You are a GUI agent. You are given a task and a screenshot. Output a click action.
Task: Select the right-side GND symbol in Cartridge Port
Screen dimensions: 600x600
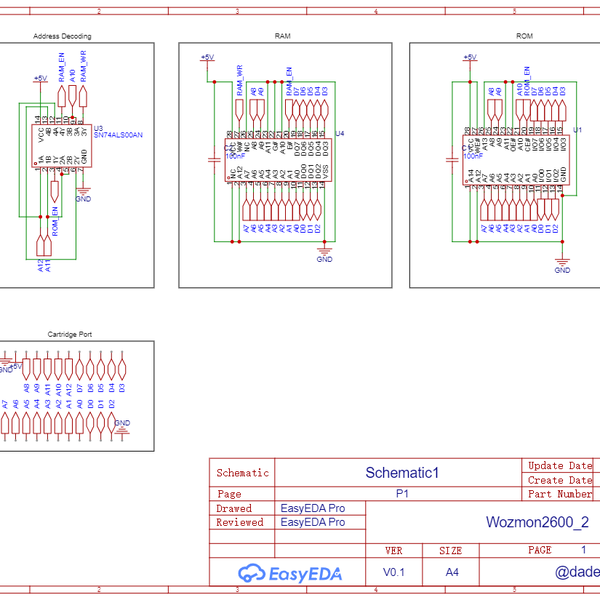[x=122, y=425]
